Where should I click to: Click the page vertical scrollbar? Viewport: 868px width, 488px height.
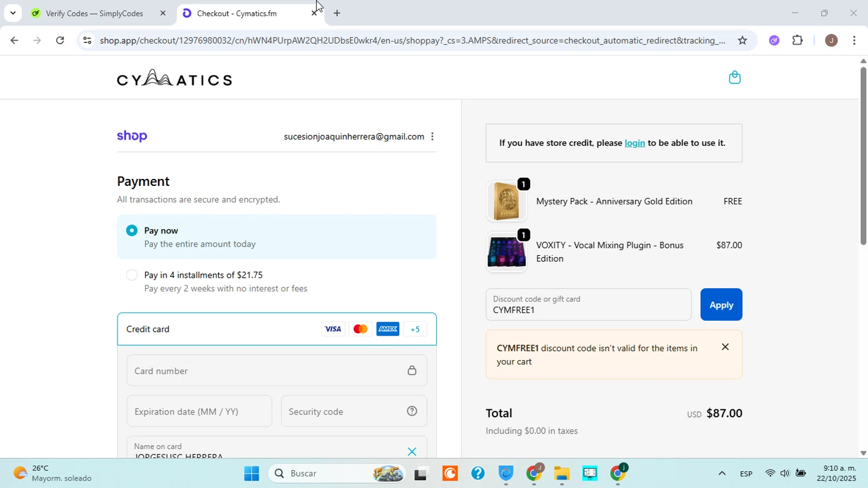863,156
